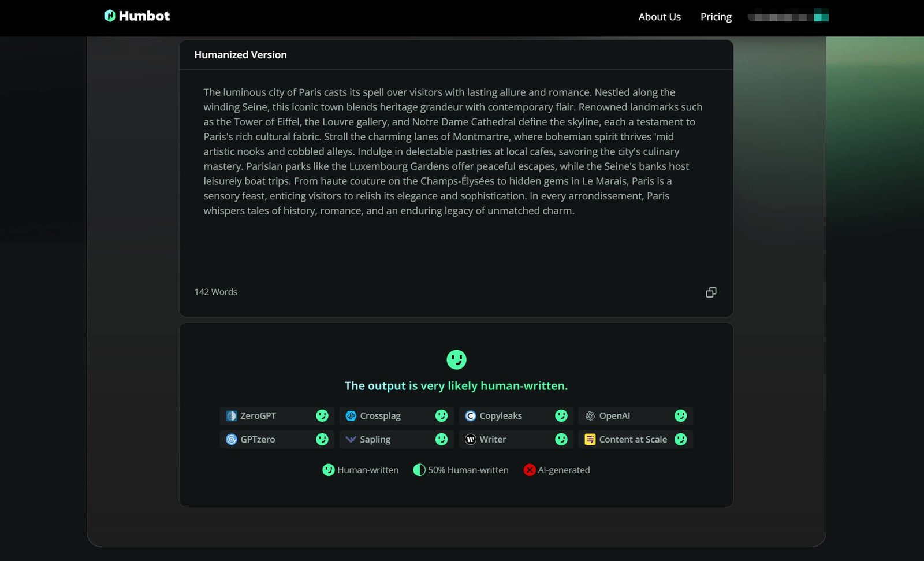The width and height of the screenshot is (924, 561).
Task: Click the Humbot brand name link
Action: 144,16
